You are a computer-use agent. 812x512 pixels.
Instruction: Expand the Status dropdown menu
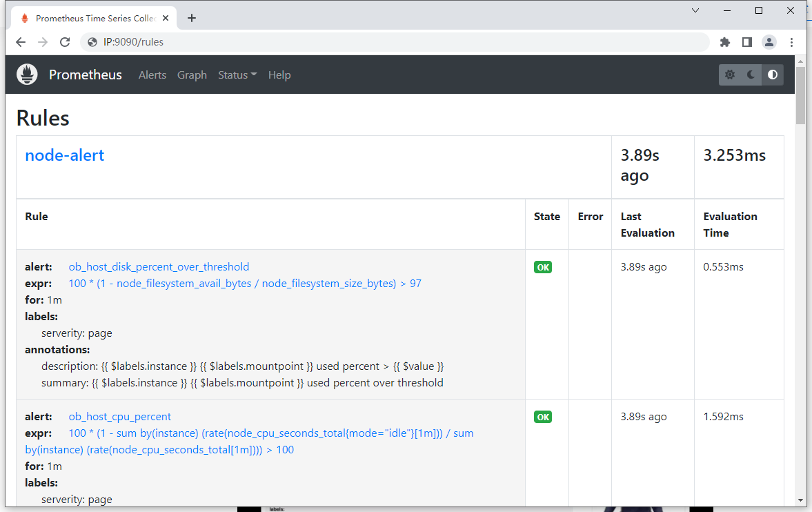tap(237, 75)
